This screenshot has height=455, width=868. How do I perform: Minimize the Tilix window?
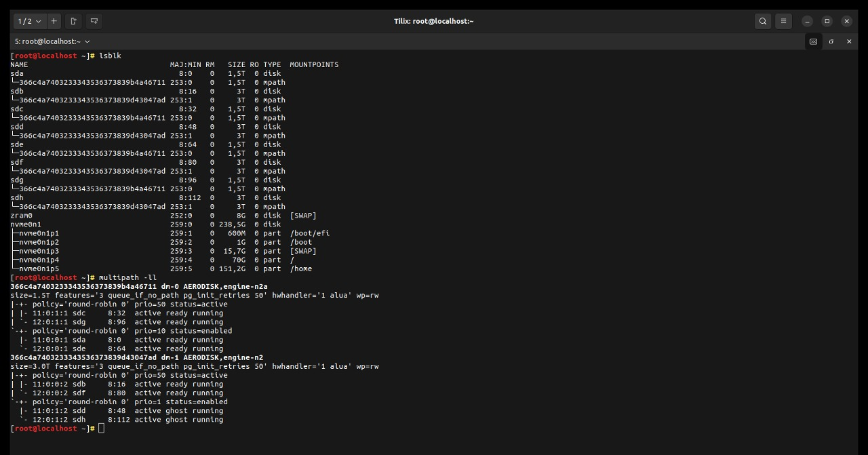click(x=807, y=21)
